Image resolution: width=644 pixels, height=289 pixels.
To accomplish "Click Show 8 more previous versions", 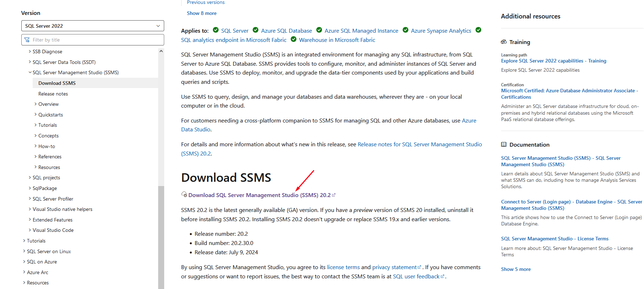I will tap(202, 13).
